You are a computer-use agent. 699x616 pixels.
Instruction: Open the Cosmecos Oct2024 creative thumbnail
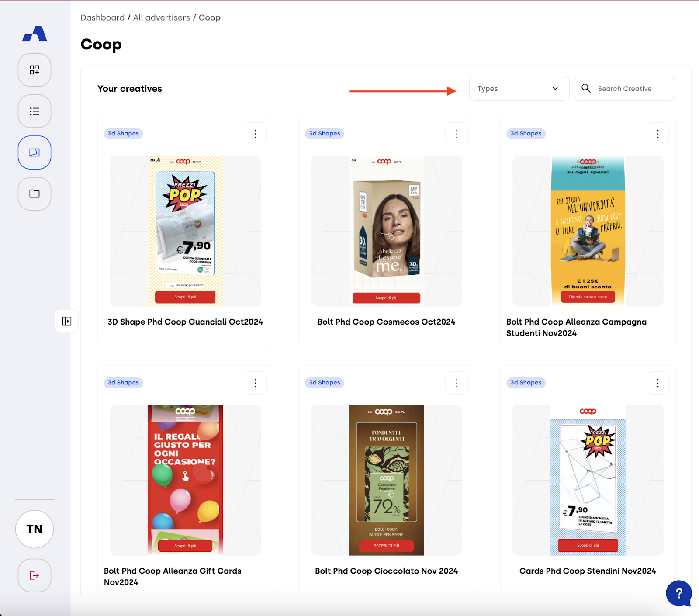(x=387, y=231)
